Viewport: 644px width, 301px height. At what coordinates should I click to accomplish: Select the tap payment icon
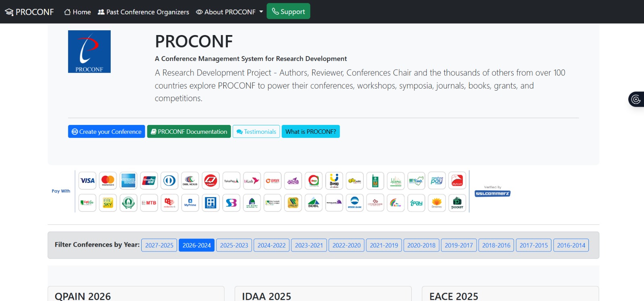point(314,181)
